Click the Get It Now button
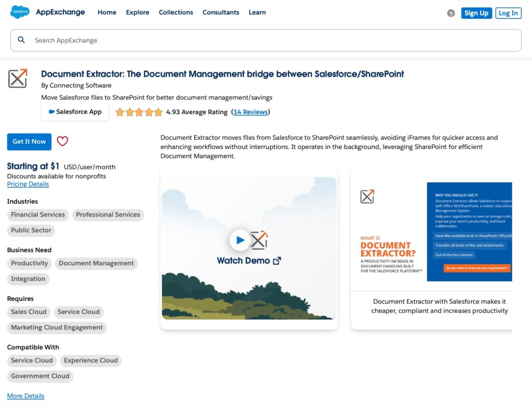This screenshot has width=532, height=408. click(29, 142)
